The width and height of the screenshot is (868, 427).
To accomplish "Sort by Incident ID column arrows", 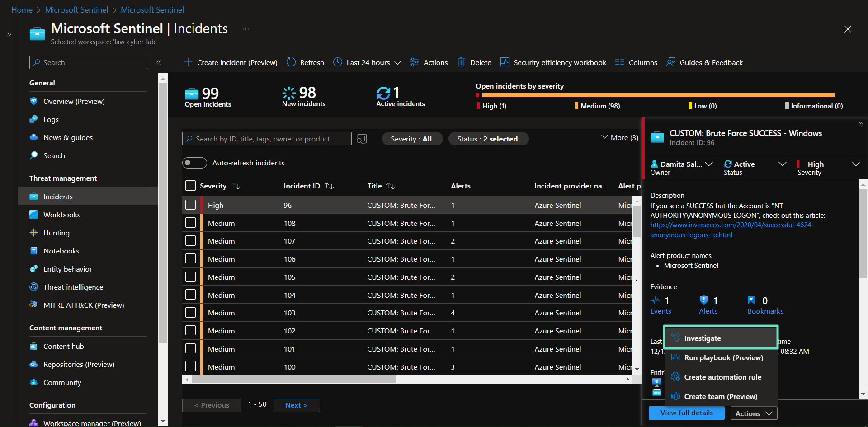I will pyautogui.click(x=329, y=186).
